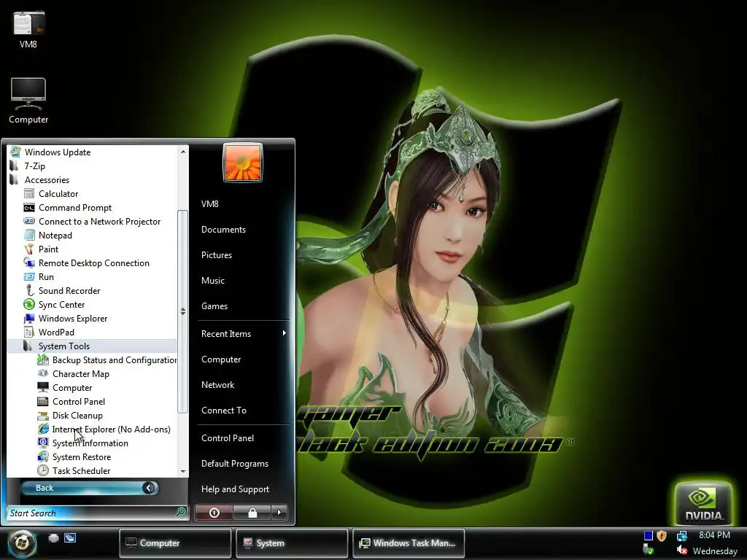Open Games from the Start menu
The width and height of the screenshot is (747, 560).
pyautogui.click(x=214, y=306)
